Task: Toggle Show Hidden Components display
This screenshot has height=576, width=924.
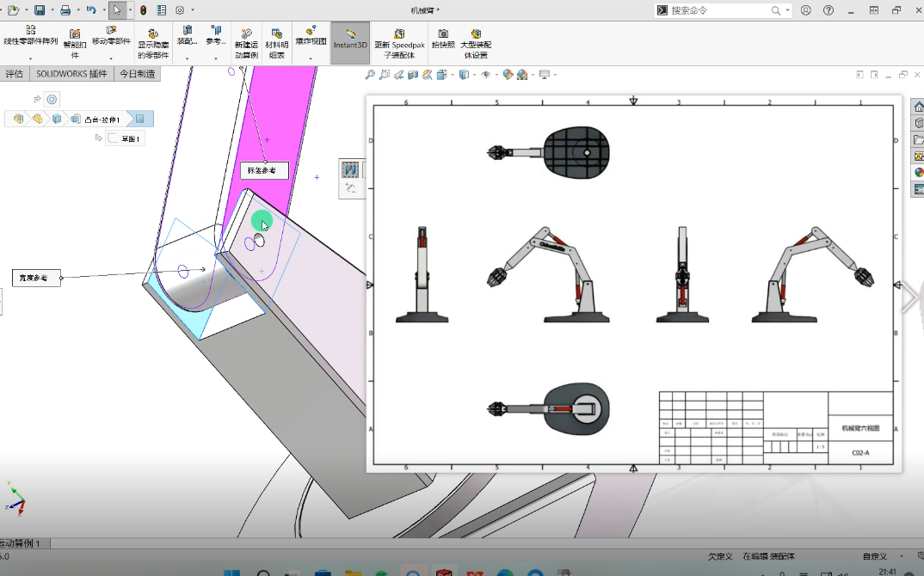Action: (151, 41)
